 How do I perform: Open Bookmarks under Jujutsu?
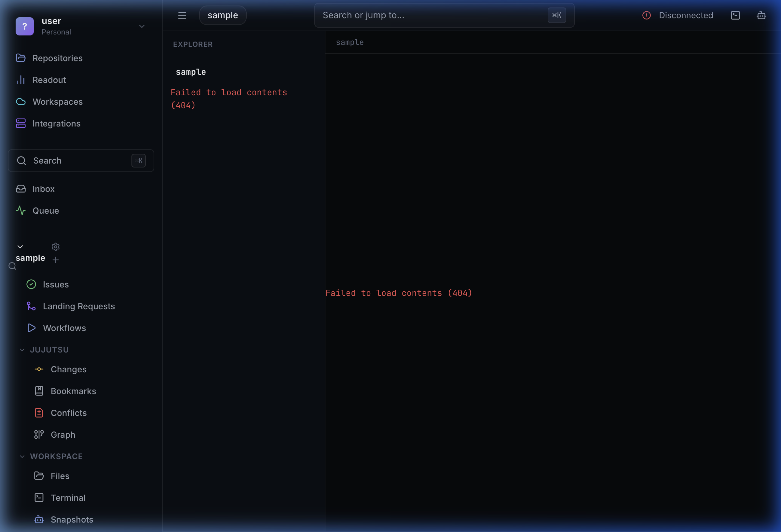(x=73, y=391)
